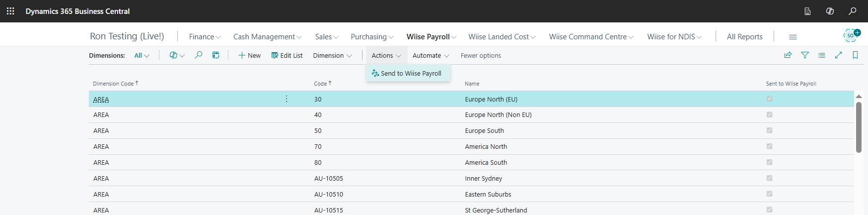Click the Name column header
The image size is (868, 215).
click(x=472, y=84)
